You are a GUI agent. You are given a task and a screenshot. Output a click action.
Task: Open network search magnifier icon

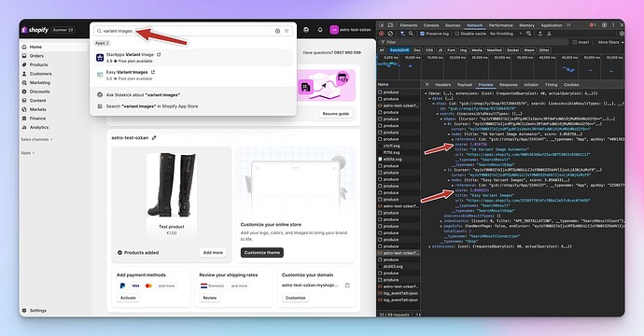point(411,34)
